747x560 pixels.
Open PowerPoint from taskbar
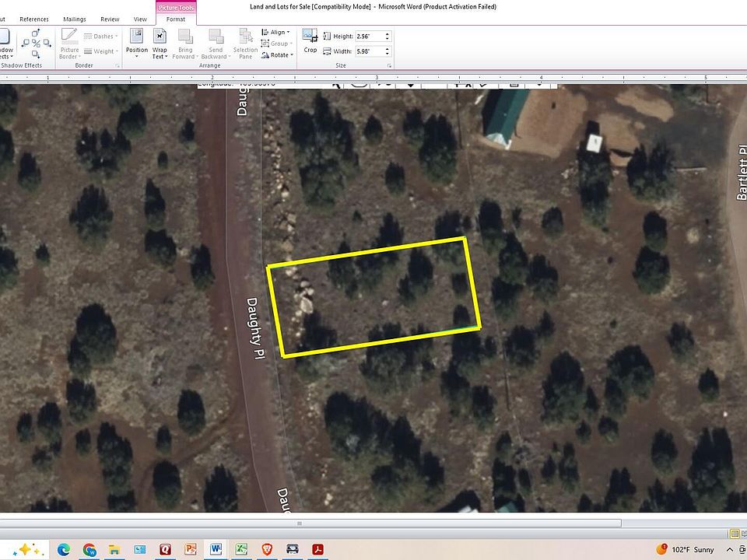click(191, 550)
